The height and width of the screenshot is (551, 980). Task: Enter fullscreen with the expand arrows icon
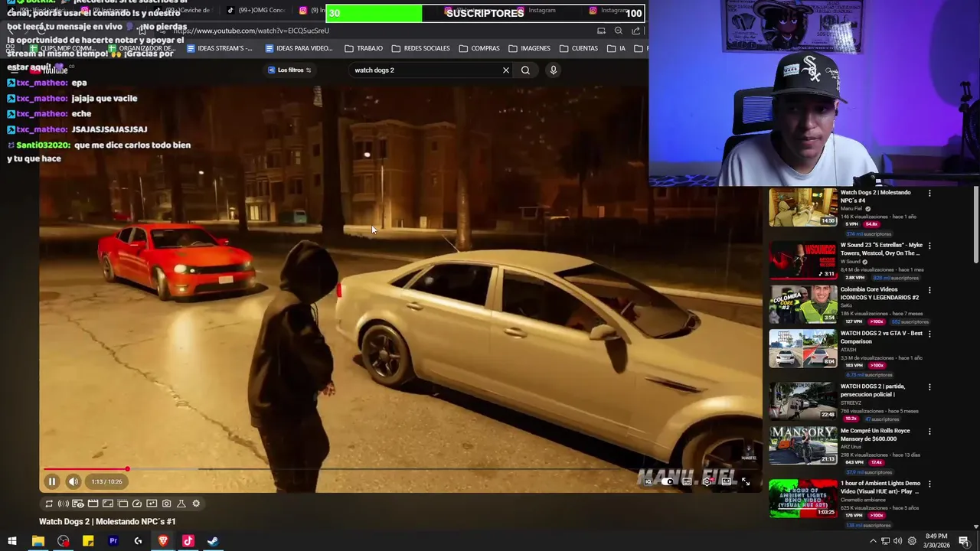click(746, 481)
